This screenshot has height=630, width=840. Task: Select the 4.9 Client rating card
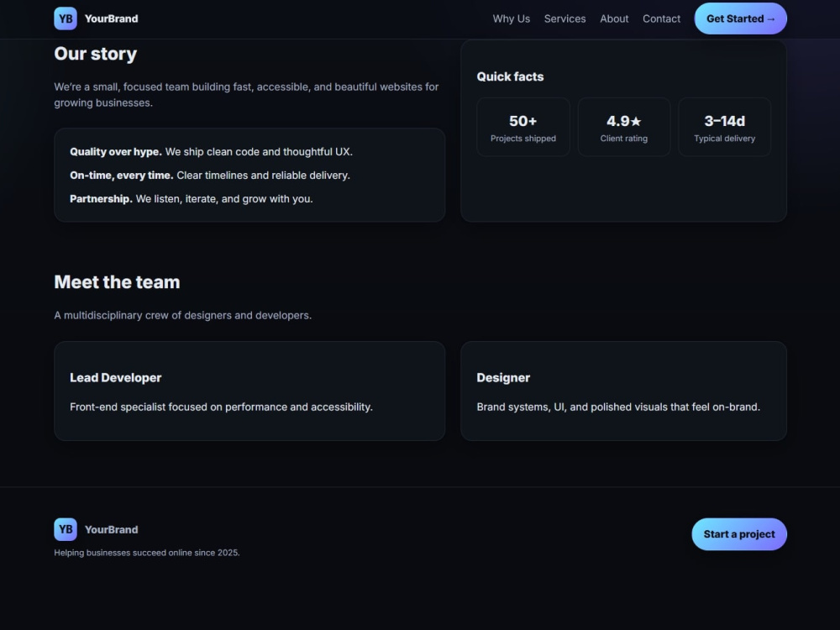coord(623,127)
